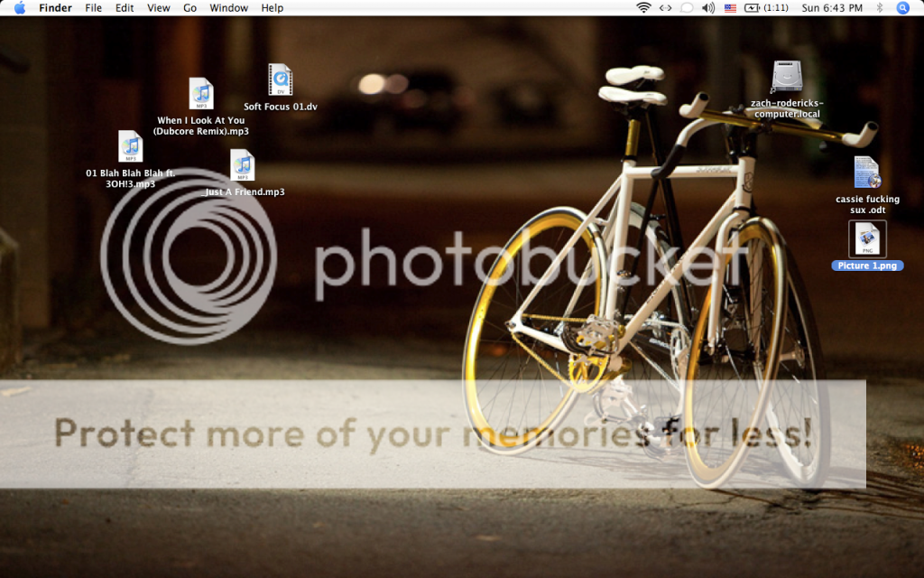
Task: Open the Go menu
Action: click(189, 8)
